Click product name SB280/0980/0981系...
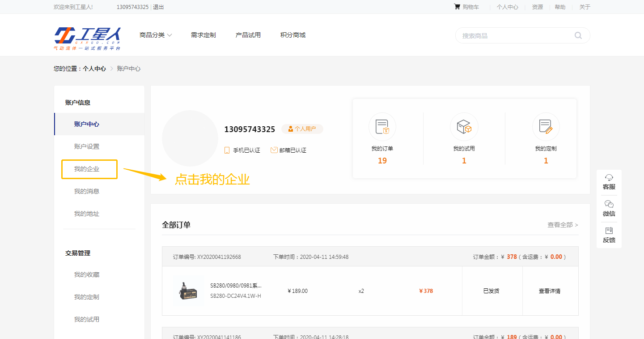The image size is (644, 339). coord(236,285)
